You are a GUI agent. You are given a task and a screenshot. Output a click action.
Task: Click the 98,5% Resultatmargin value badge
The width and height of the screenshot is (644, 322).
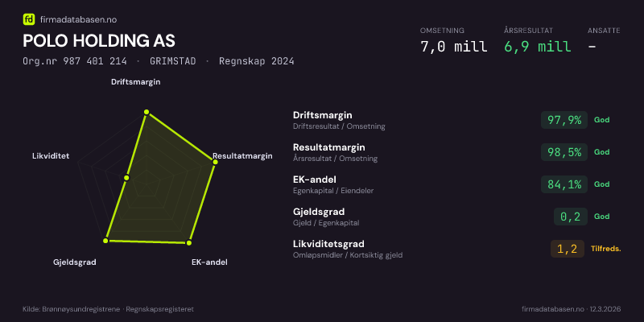tap(563, 152)
